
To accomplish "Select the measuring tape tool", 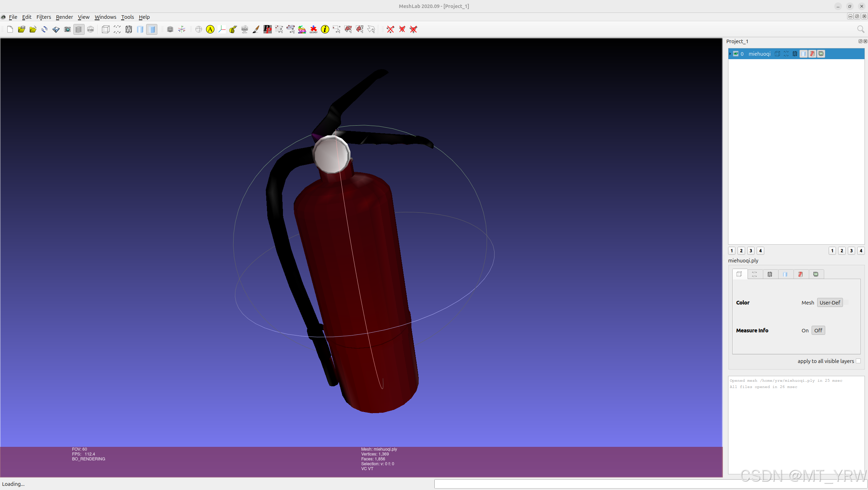I will pyautogui.click(x=233, y=30).
